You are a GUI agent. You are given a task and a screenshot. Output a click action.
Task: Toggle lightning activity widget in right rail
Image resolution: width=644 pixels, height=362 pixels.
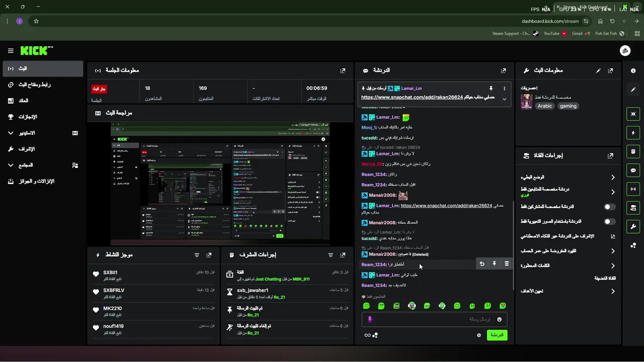tap(633, 133)
